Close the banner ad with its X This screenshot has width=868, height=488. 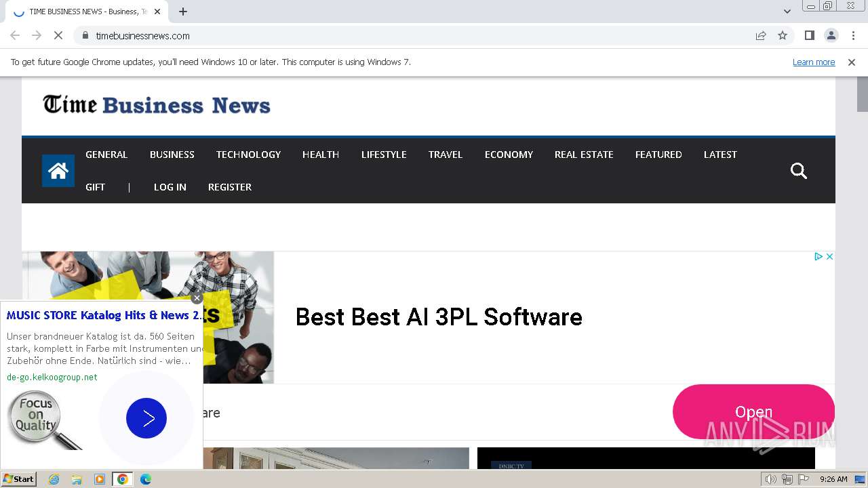coord(829,256)
